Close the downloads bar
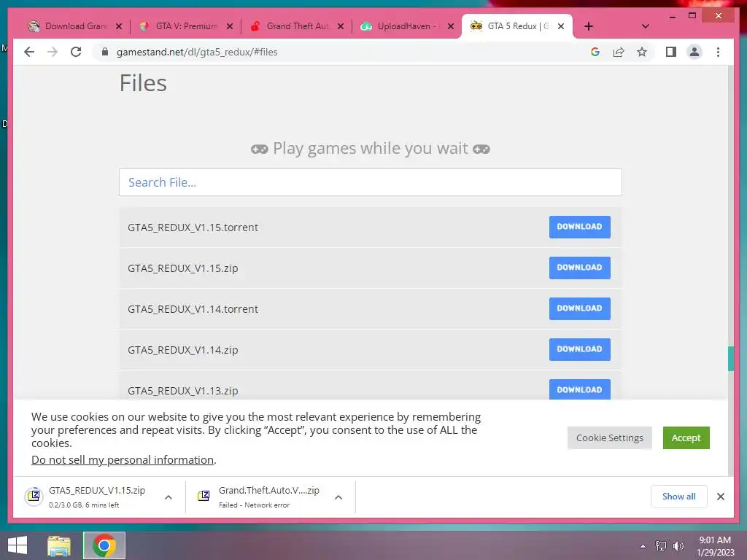Viewport: 747px width, 560px height. point(720,497)
